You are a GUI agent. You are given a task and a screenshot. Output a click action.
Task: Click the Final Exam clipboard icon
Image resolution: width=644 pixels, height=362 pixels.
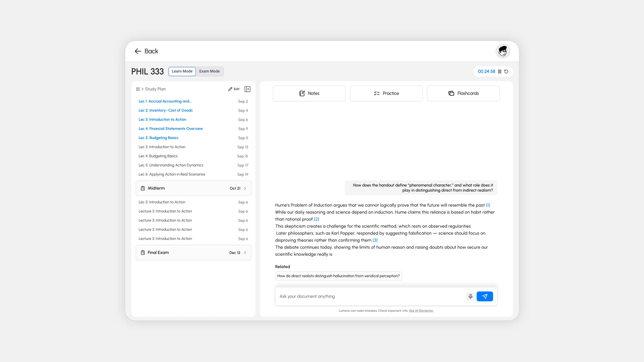click(143, 253)
